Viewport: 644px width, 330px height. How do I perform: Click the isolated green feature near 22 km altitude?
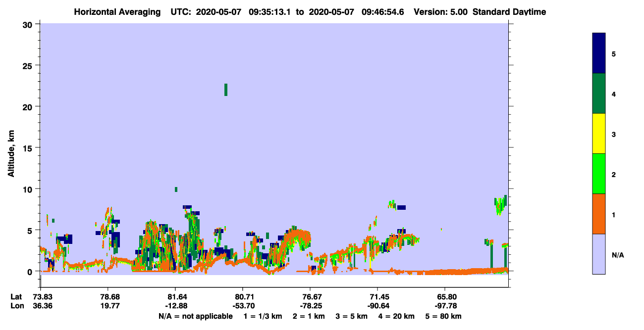226,90
